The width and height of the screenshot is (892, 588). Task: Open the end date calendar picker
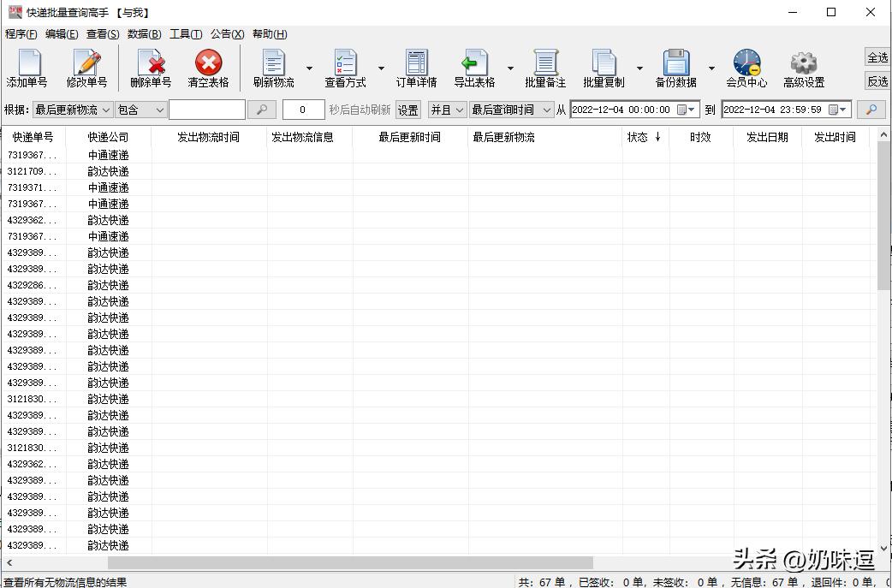[837, 110]
